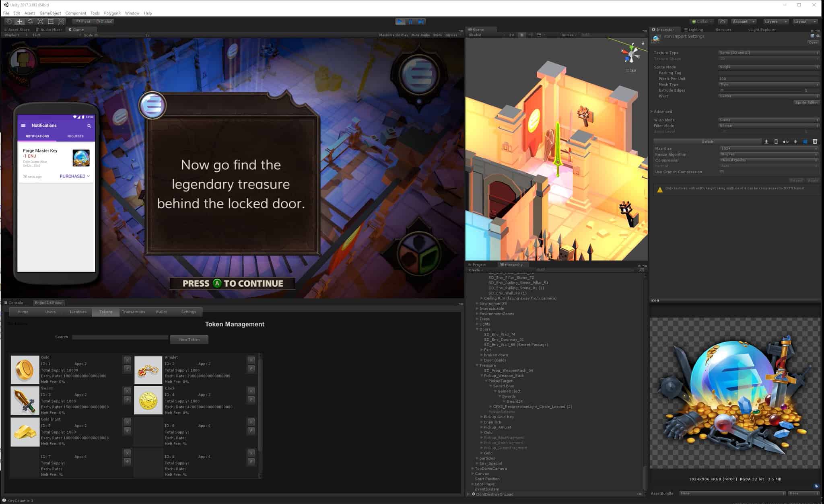Click the New Token button
Viewport: 824px width, 504px height.
(189, 339)
